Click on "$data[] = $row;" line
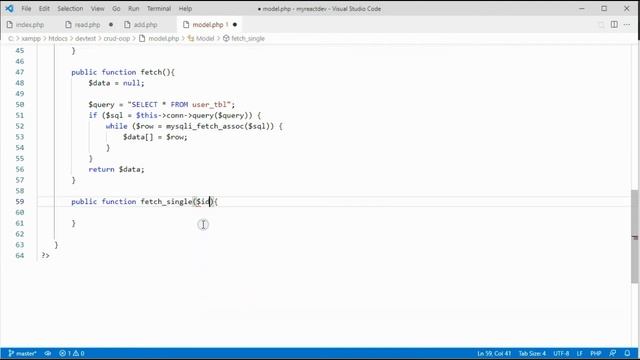 click(155, 137)
